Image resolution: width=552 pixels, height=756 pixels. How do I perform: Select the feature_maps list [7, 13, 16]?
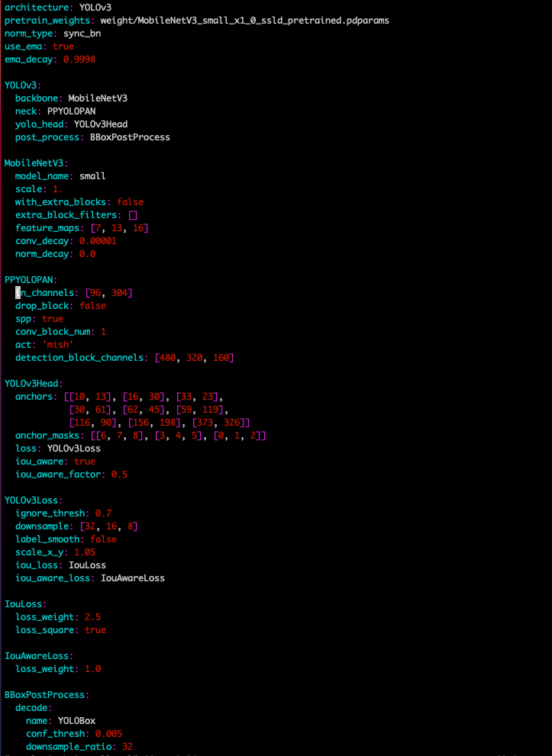(x=120, y=228)
